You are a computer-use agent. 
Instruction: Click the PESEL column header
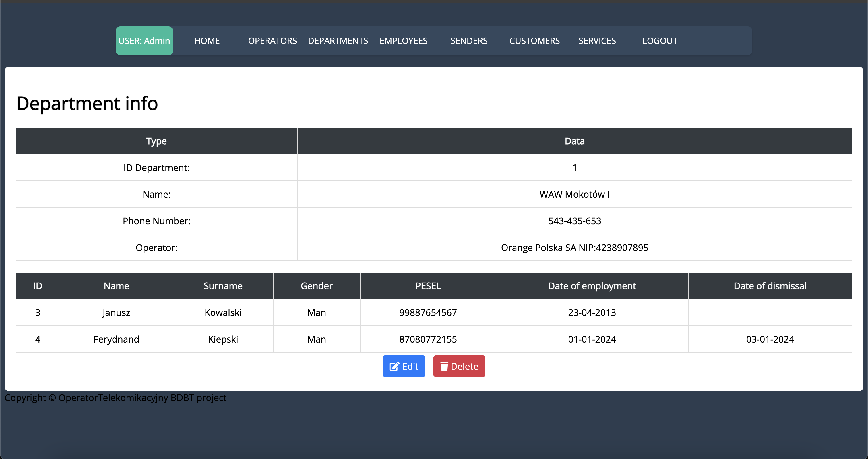428,286
